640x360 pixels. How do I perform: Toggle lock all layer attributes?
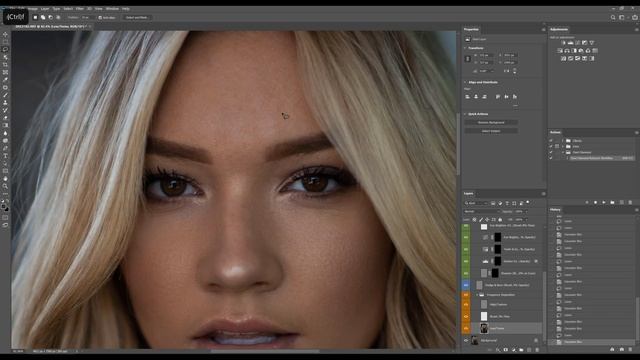tap(500, 220)
